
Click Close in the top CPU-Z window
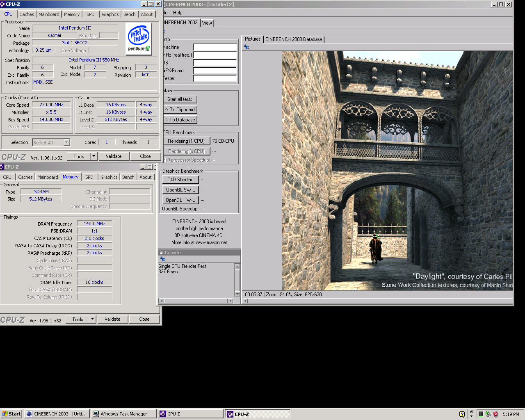[x=145, y=156]
